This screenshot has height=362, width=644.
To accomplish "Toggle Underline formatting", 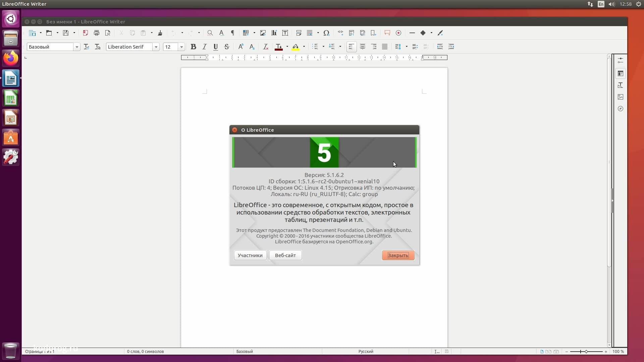I will pyautogui.click(x=216, y=47).
